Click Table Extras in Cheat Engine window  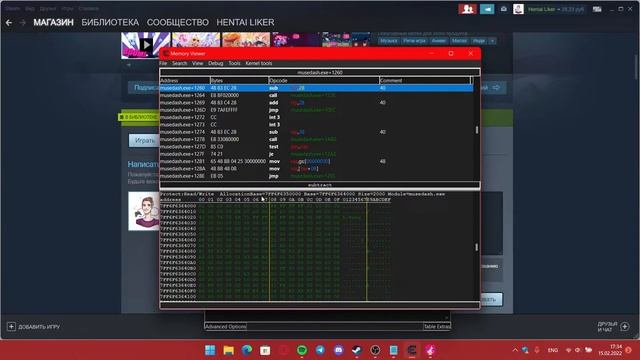(437, 327)
